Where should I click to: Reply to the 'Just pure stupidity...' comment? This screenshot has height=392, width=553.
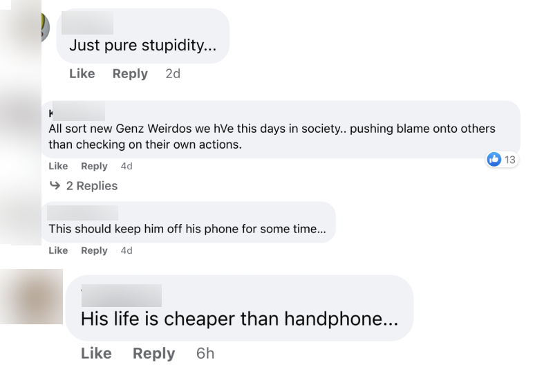[x=130, y=74]
